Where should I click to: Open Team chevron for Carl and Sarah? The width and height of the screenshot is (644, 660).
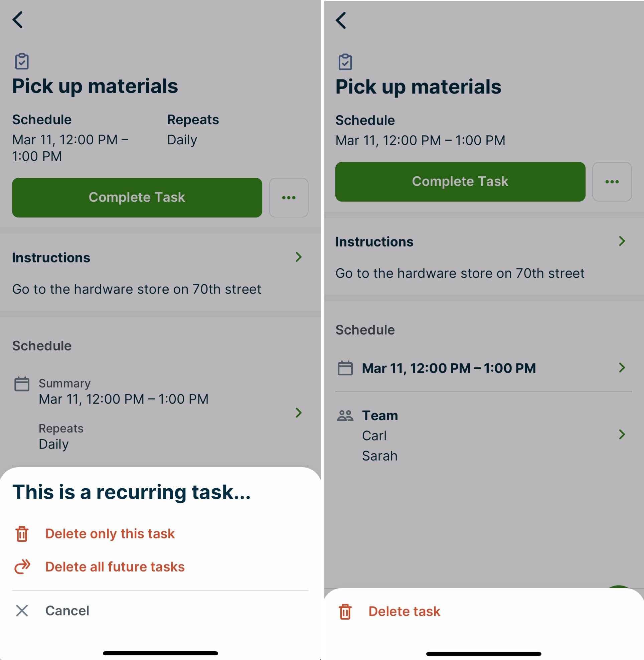622,434
